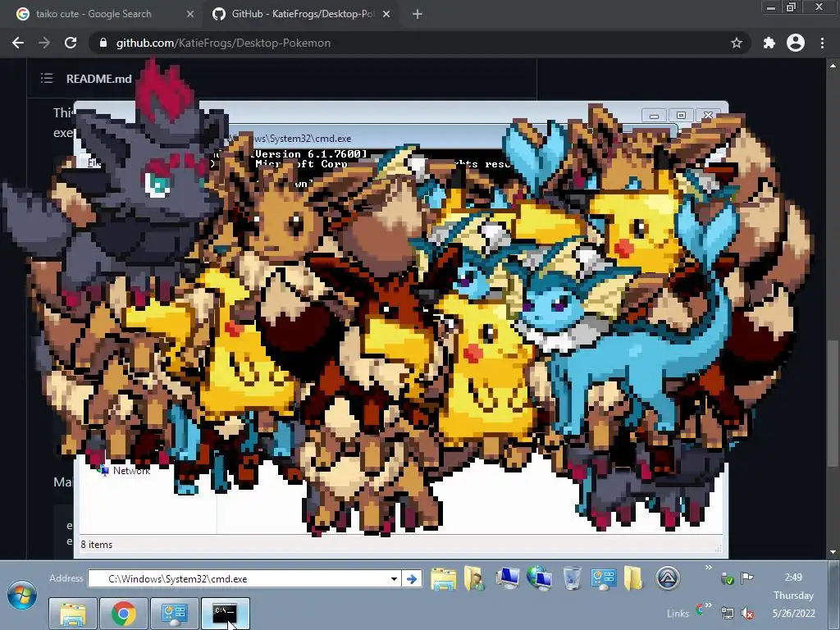Open File Explorer from the taskbar

(73, 614)
